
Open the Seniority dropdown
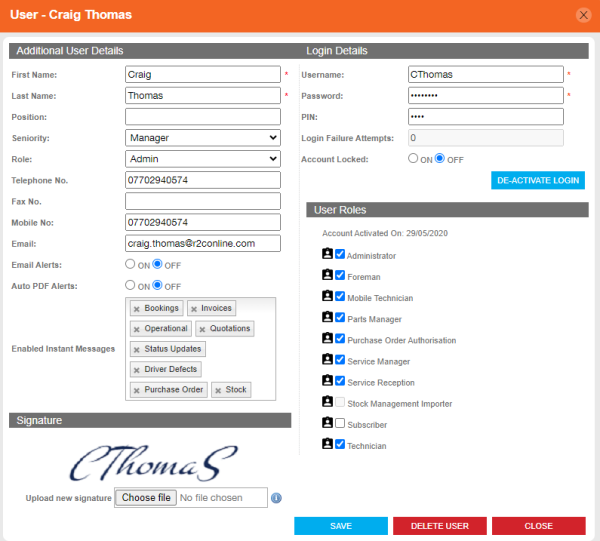pyautogui.click(x=203, y=138)
